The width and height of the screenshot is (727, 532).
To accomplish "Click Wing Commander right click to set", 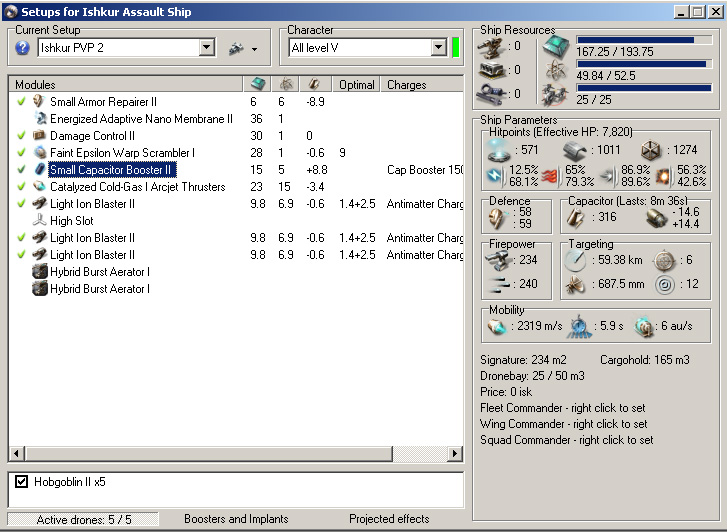I will [563, 424].
